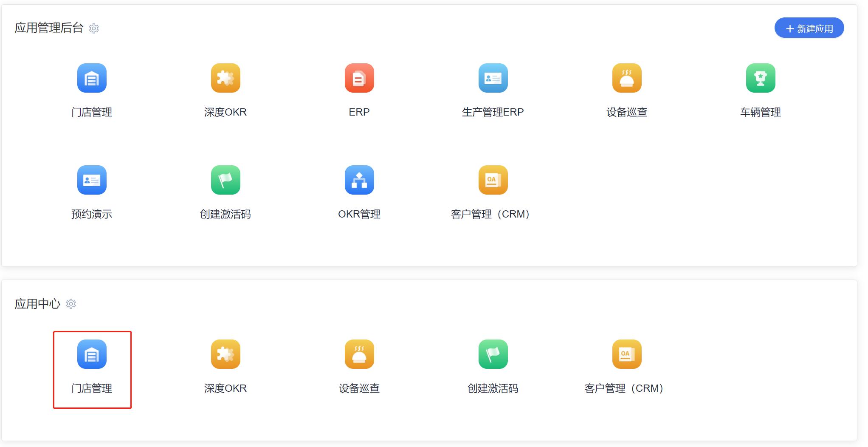Image resolution: width=868 pixels, height=447 pixels.
Task: Click 客户管理（CRM）label in 应用中心
Action: coord(624,388)
